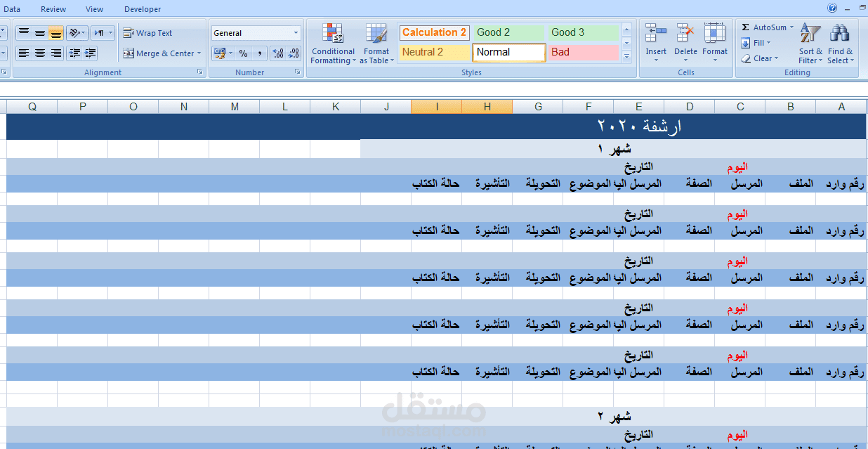Switch to the Developer tab
The image size is (868, 449).
click(143, 9)
